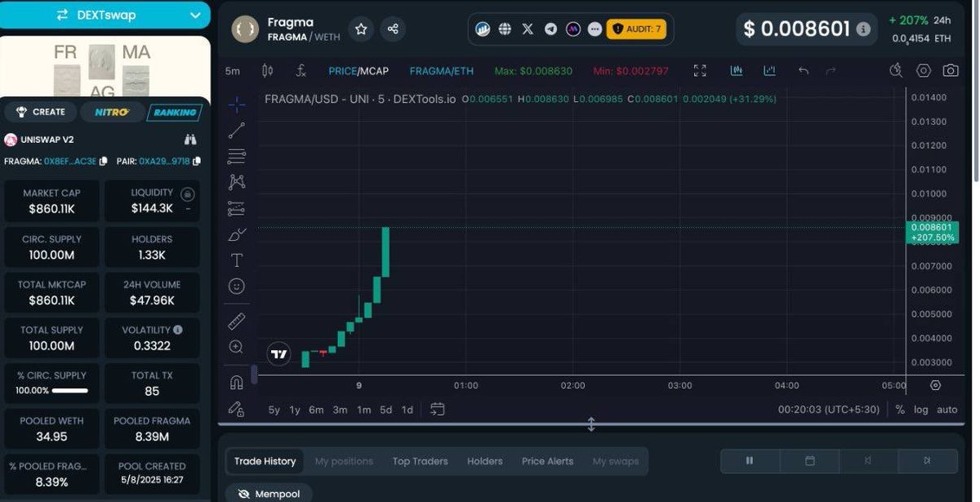Share the Fragma pair via share icon
This screenshot has height=502, width=980.
pyautogui.click(x=393, y=29)
